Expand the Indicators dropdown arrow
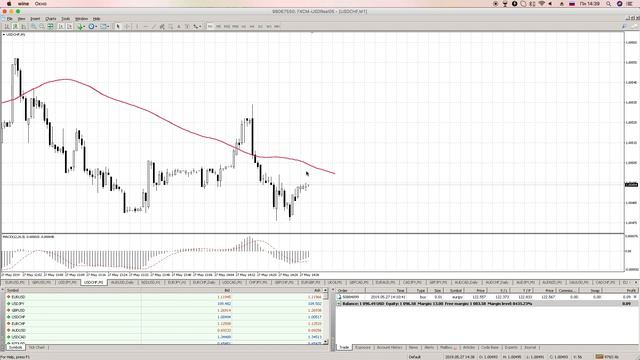Image resolution: width=640 pixels, height=360 pixels. [84, 27]
